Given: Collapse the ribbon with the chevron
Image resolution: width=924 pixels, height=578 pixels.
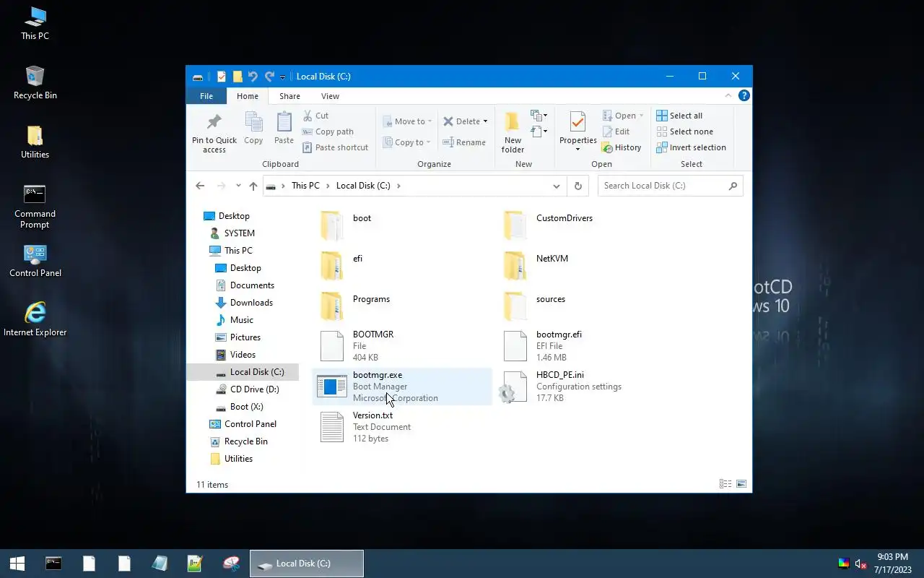Looking at the screenshot, I should (728, 95).
